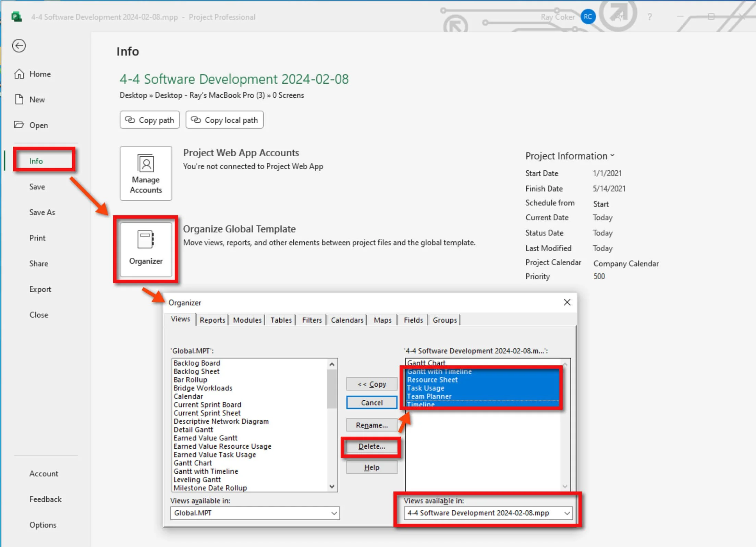Expand the 4-4 Software Development file dropdown
This screenshot has height=547, width=756.
[566, 513]
